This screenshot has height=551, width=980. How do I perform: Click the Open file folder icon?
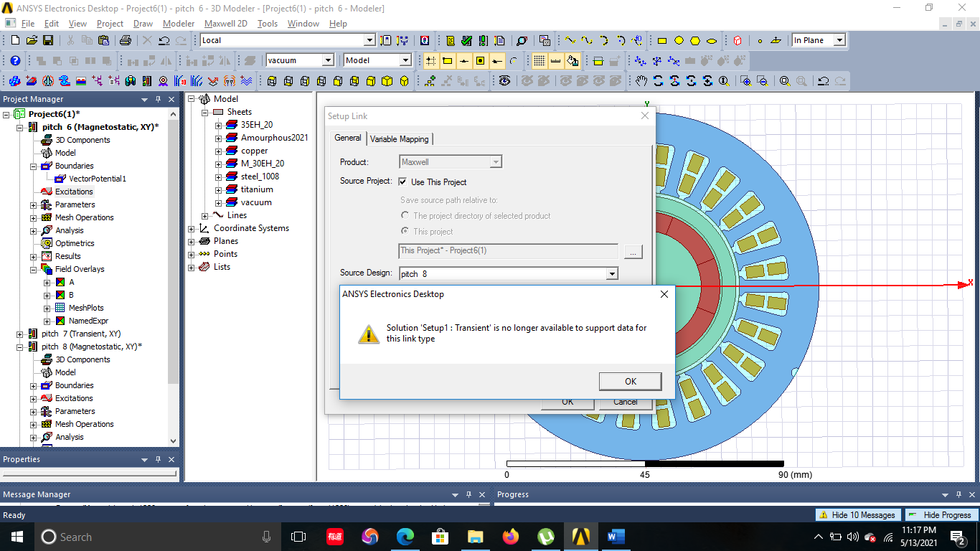coord(32,40)
